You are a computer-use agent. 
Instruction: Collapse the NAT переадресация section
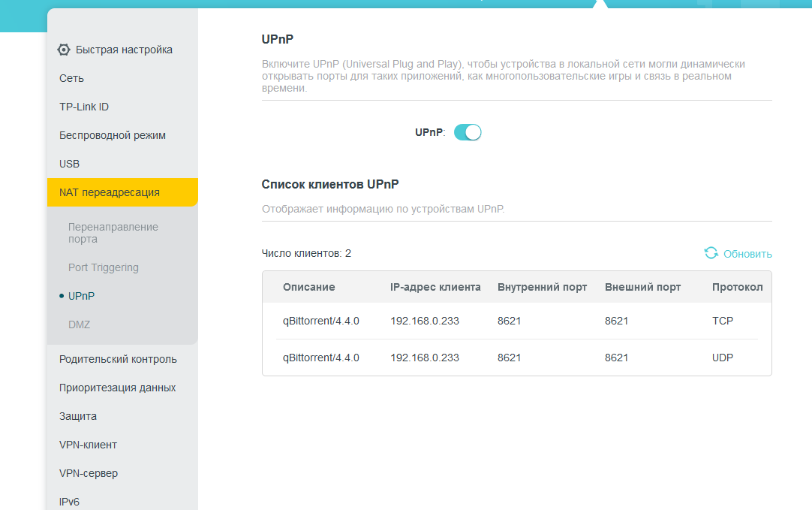[110, 192]
